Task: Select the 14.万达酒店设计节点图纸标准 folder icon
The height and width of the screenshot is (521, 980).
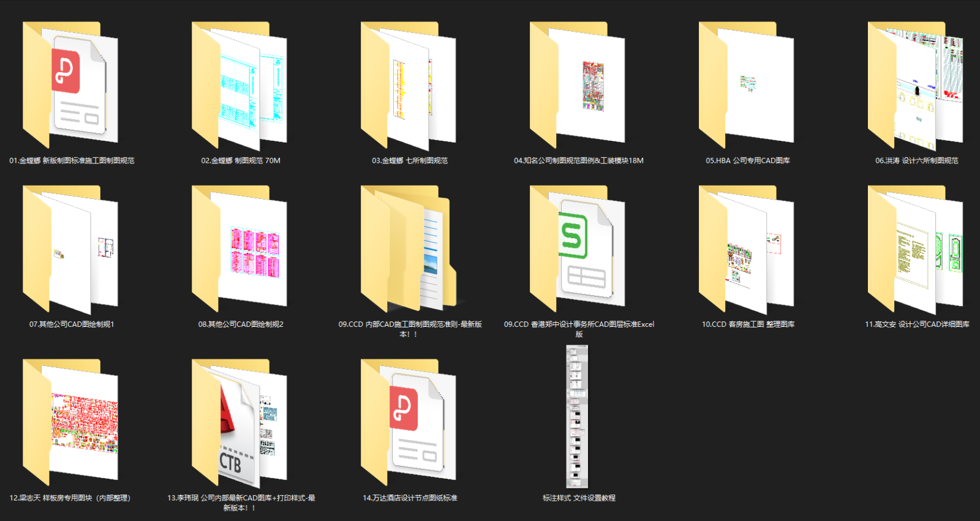Action: 409,422
